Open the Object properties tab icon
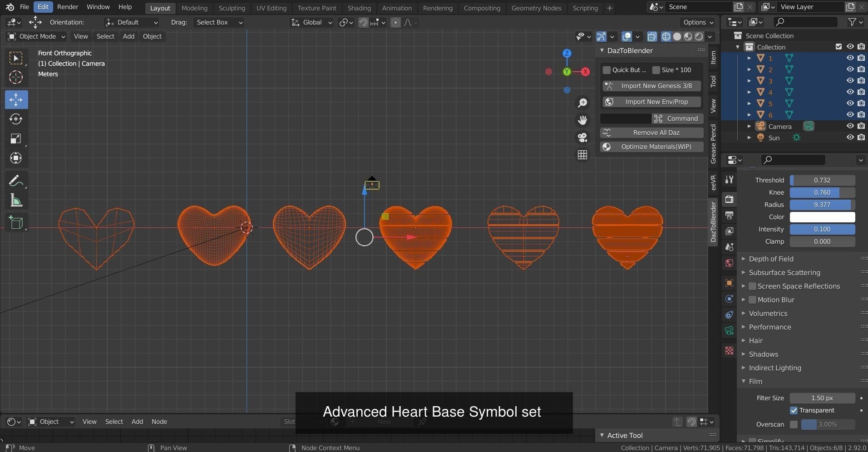This screenshot has width=868, height=452. 729,283
